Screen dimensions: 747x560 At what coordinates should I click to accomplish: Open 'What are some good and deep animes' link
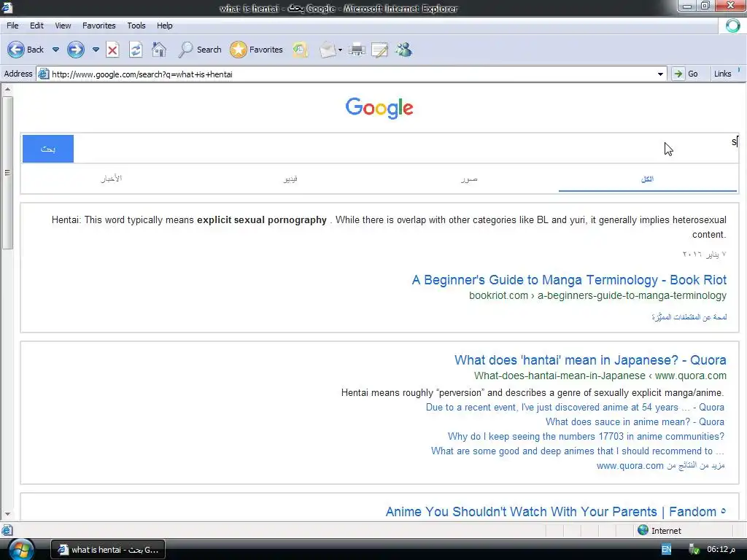pyautogui.click(x=578, y=451)
